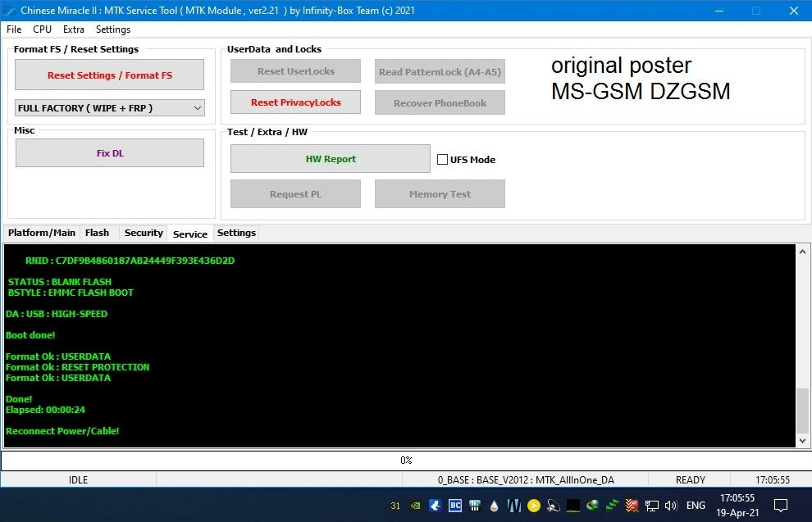Click the 'DA : USB : HIGH-SPEED' log line
812x522 pixels.
[x=57, y=314]
